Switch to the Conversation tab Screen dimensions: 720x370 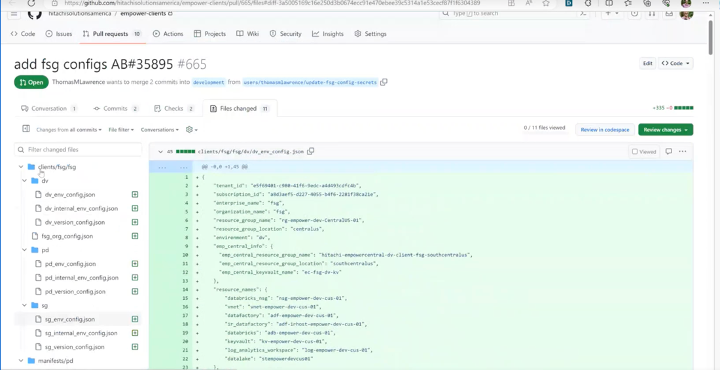click(49, 109)
